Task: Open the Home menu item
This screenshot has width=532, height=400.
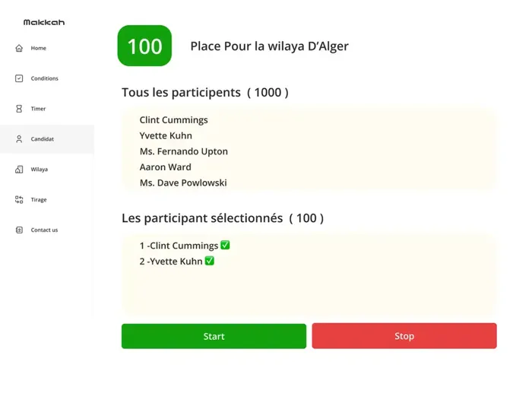Action: pos(39,48)
